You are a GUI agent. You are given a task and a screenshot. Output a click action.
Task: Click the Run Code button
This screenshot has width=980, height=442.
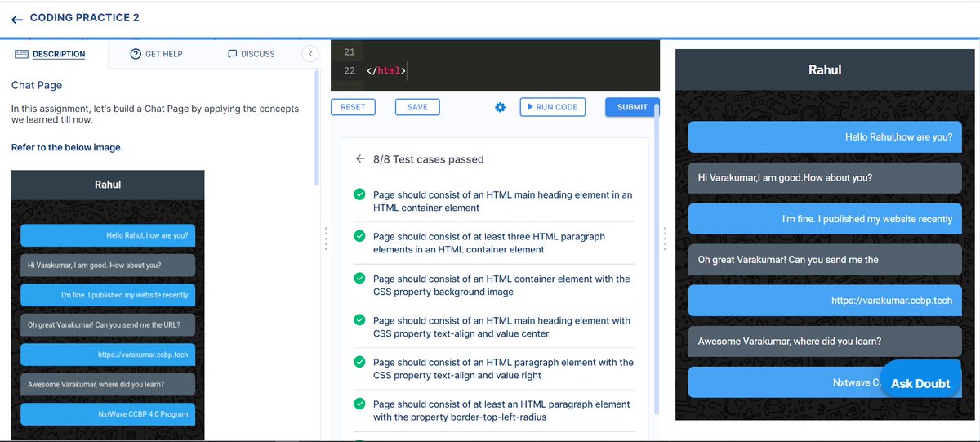(553, 107)
